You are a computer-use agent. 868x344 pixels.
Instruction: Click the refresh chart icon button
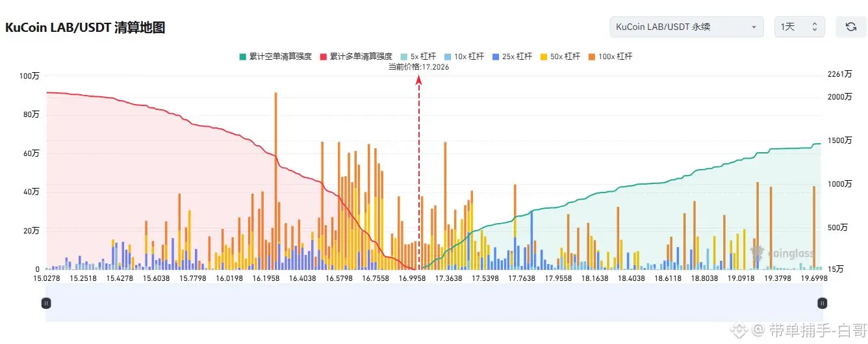pyautogui.click(x=850, y=27)
